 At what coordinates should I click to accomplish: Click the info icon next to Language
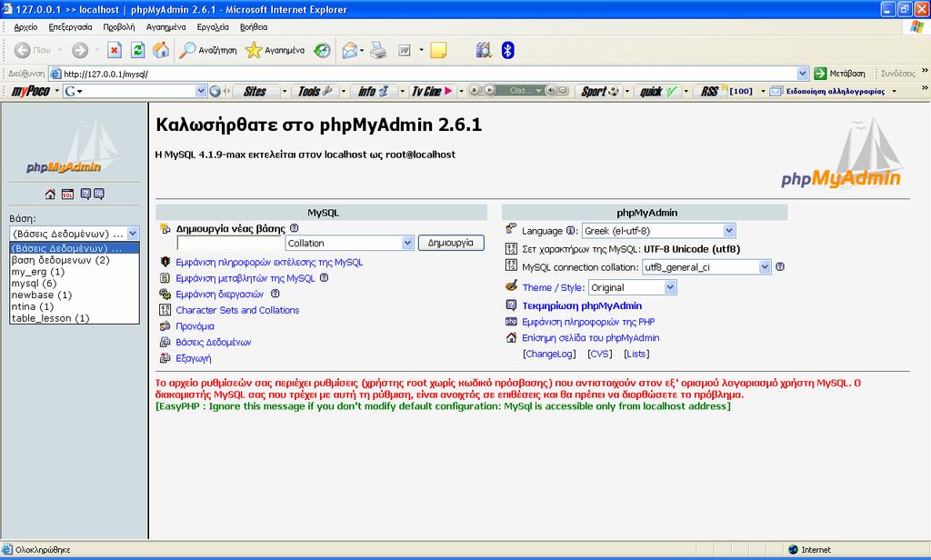tap(571, 230)
